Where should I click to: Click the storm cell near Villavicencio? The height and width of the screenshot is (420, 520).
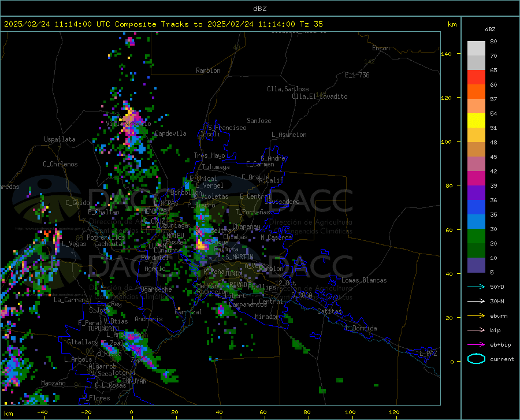point(129,118)
